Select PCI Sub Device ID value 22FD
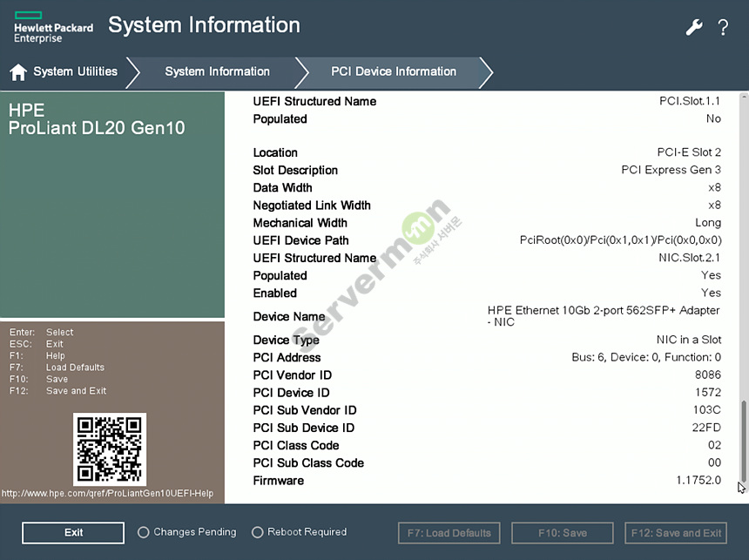 pos(706,428)
